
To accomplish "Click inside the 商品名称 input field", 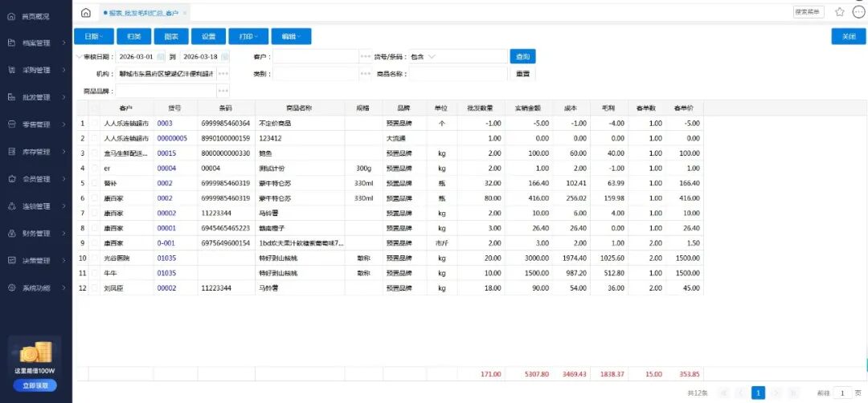I will click(x=458, y=74).
